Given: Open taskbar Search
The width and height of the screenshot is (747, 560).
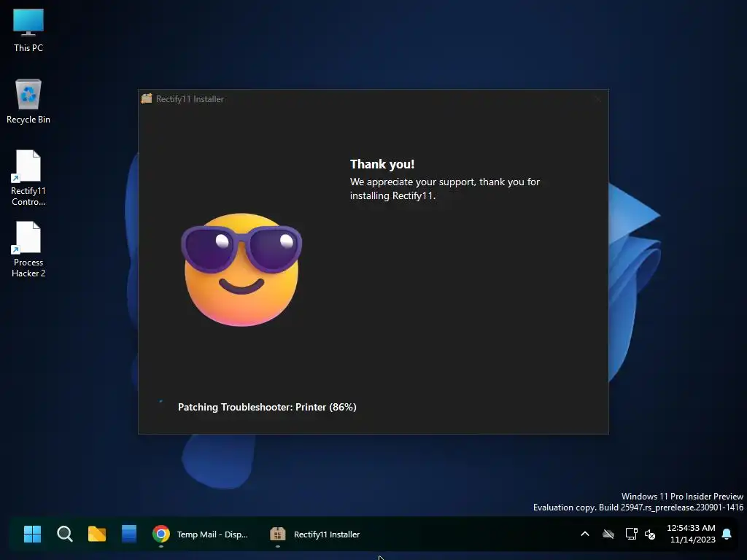Looking at the screenshot, I should [65, 534].
